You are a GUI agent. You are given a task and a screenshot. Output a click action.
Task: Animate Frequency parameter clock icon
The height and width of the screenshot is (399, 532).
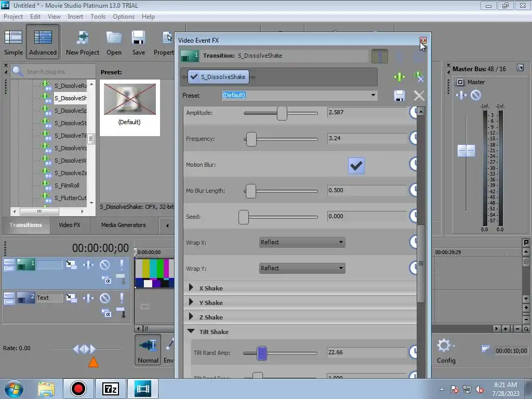[x=413, y=138]
